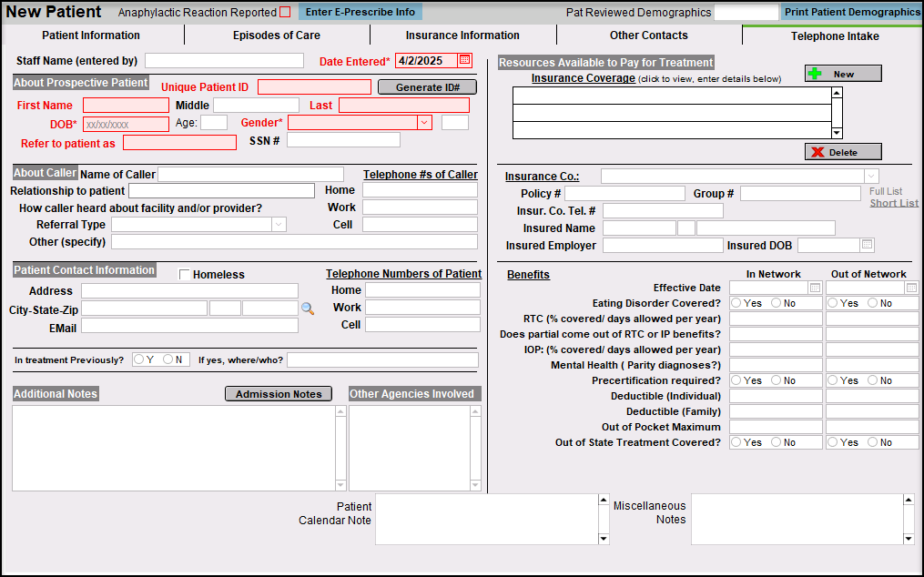The width and height of the screenshot is (924, 577).
Task: Open the Insurance Information tab
Action: 462,35
